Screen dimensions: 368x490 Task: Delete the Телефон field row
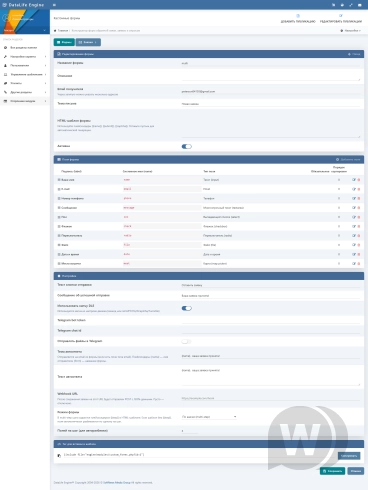359,198
